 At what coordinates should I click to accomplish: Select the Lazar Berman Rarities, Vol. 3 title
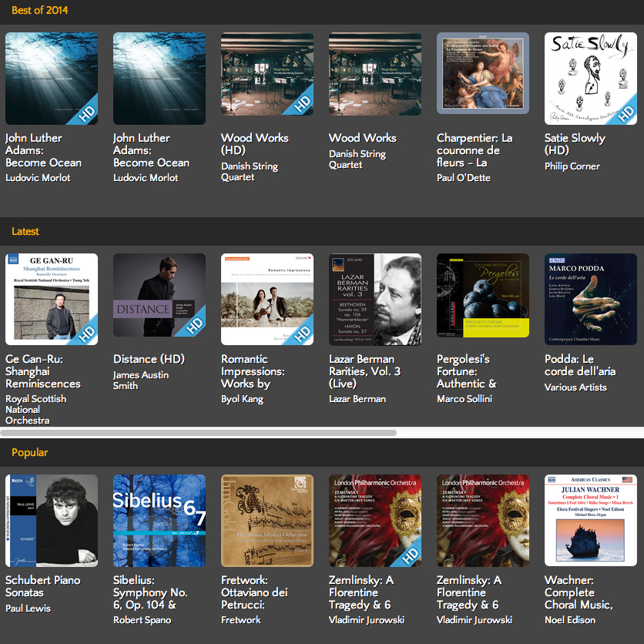point(364,371)
